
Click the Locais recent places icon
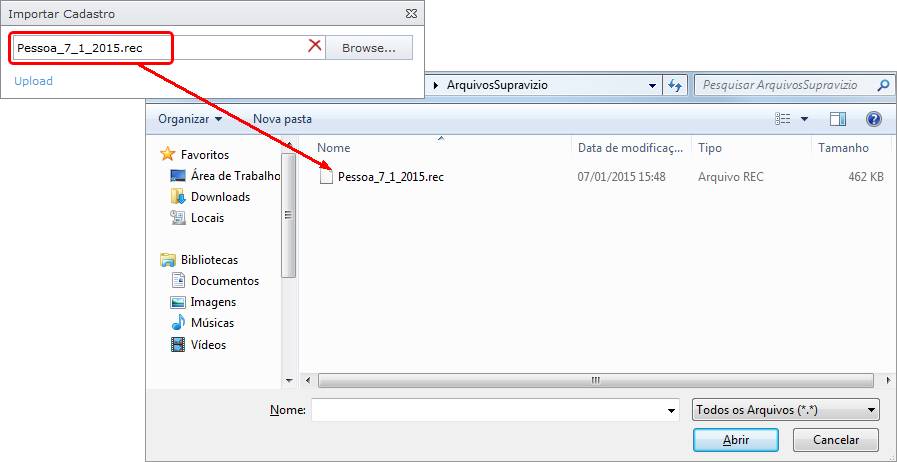tap(178, 218)
